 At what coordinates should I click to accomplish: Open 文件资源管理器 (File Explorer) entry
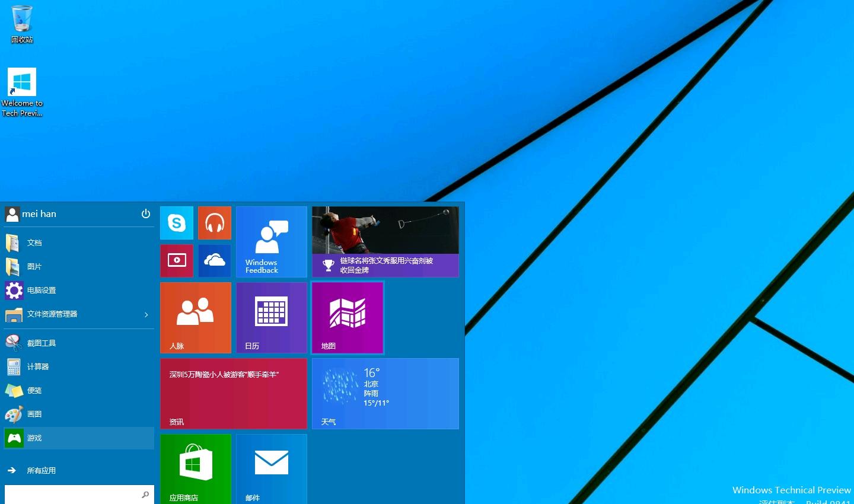79,314
